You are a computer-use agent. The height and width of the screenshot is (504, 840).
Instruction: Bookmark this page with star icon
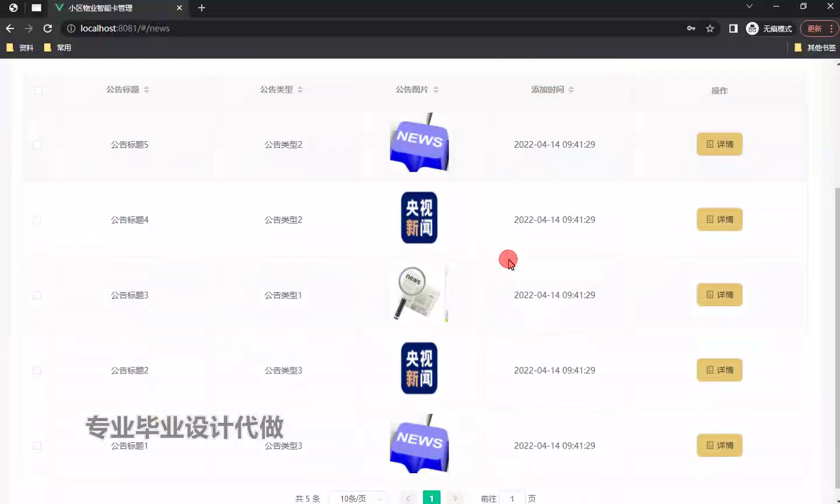(x=710, y=28)
